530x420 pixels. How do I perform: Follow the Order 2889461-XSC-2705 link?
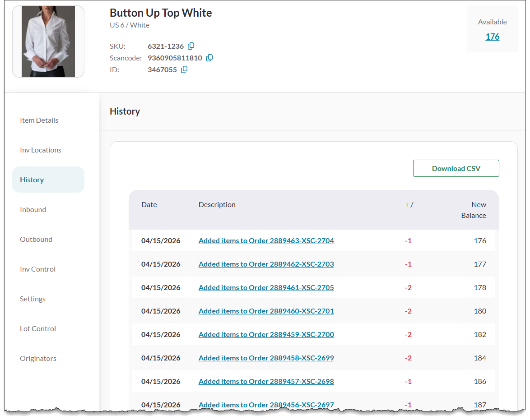click(266, 287)
